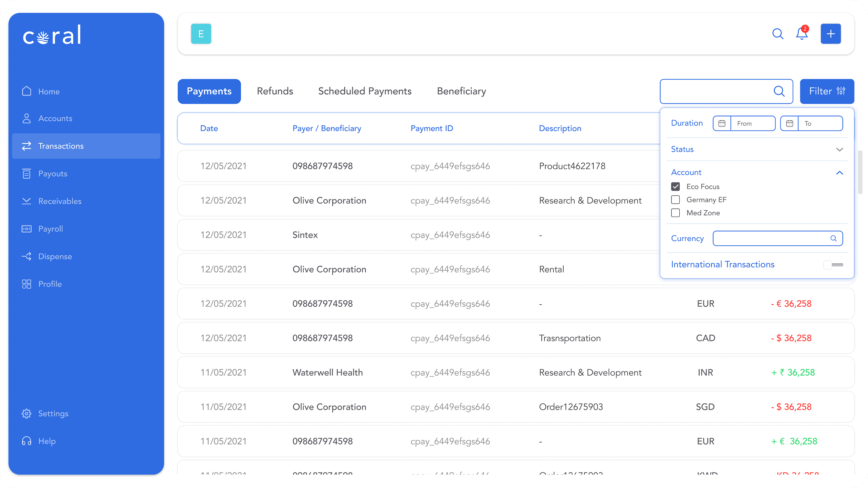Image resolution: width=868 pixels, height=488 pixels.
Task: Click the blue plus add button
Action: pyautogui.click(x=830, y=34)
